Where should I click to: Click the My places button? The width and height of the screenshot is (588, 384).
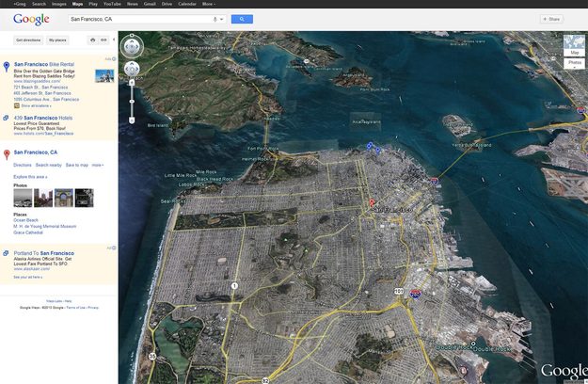pyautogui.click(x=57, y=40)
